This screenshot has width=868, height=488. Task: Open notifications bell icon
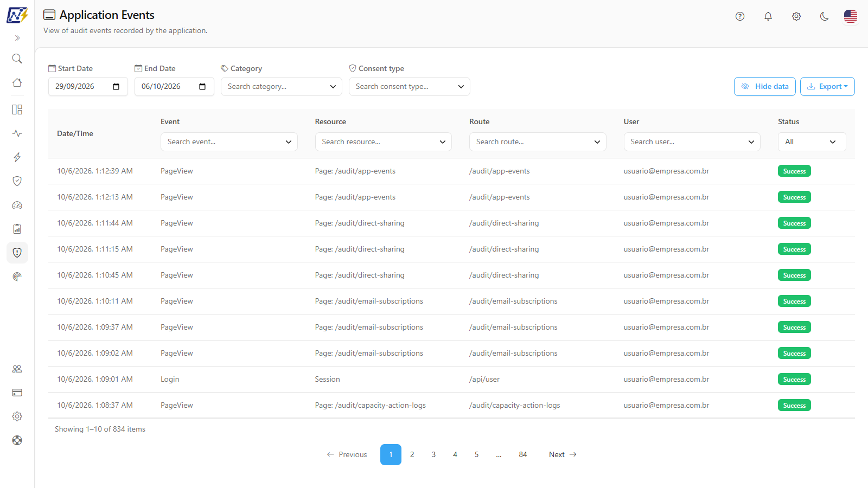coord(768,16)
